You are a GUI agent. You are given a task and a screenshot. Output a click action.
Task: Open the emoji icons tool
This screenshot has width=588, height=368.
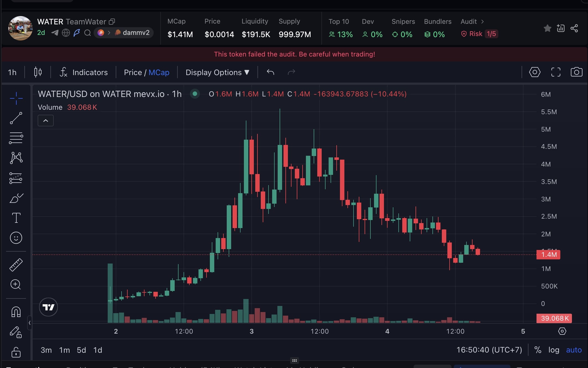[x=16, y=238]
